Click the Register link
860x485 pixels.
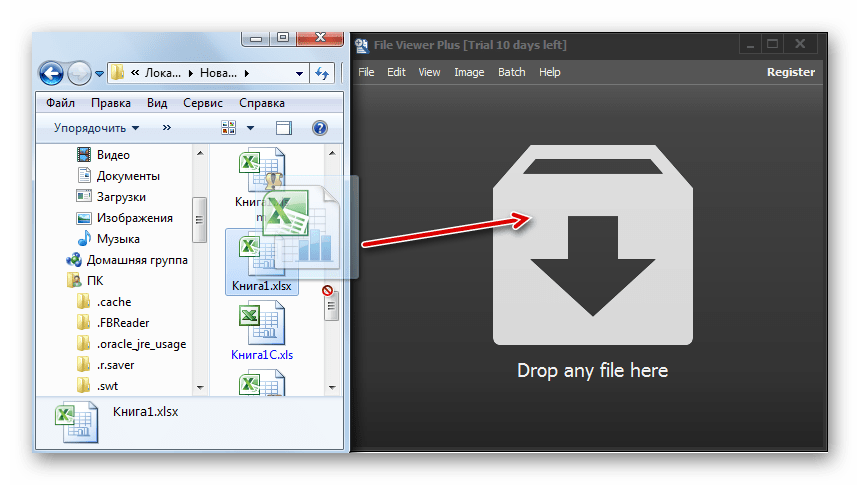pyautogui.click(x=790, y=72)
